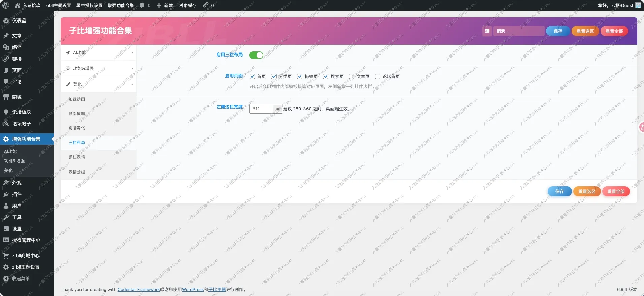This screenshot has height=296, width=644.
Task: Click bottom 保存 button
Action: coord(560,191)
